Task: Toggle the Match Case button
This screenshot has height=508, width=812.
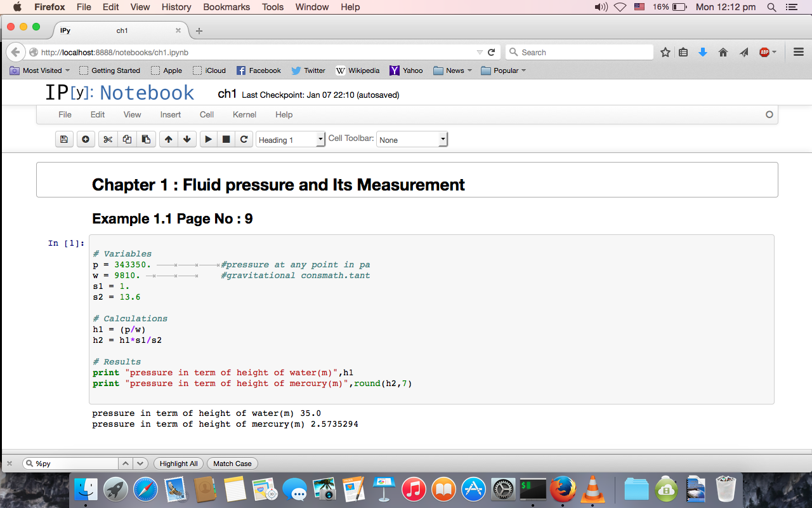Action: click(232, 464)
